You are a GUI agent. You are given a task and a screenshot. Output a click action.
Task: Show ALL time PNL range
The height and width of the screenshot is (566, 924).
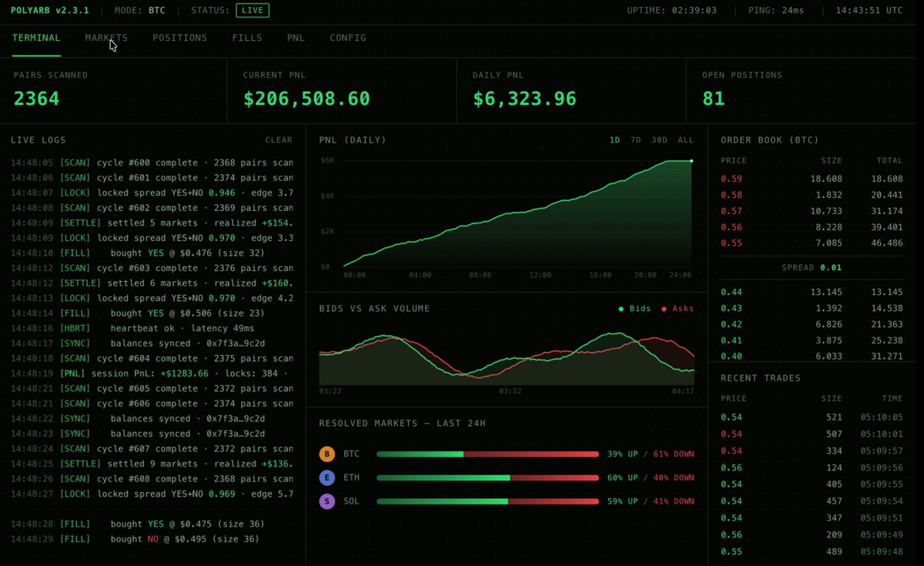[685, 140]
